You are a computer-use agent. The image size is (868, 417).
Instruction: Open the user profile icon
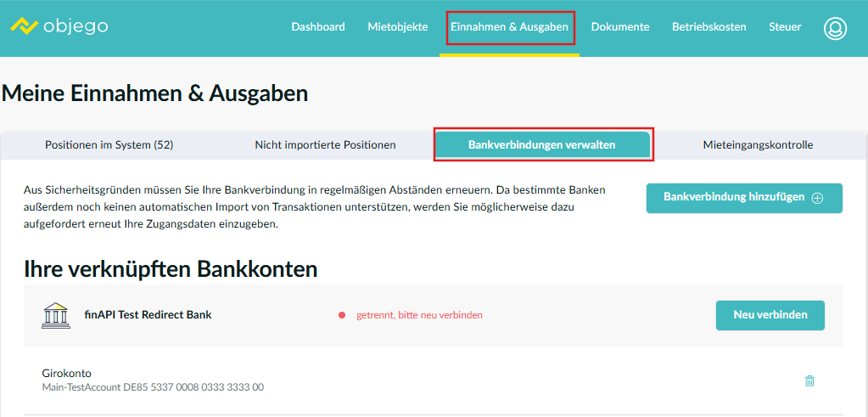pos(835,28)
